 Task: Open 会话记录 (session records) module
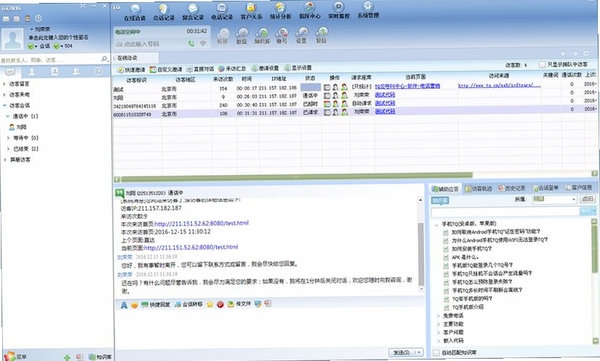coord(164,12)
